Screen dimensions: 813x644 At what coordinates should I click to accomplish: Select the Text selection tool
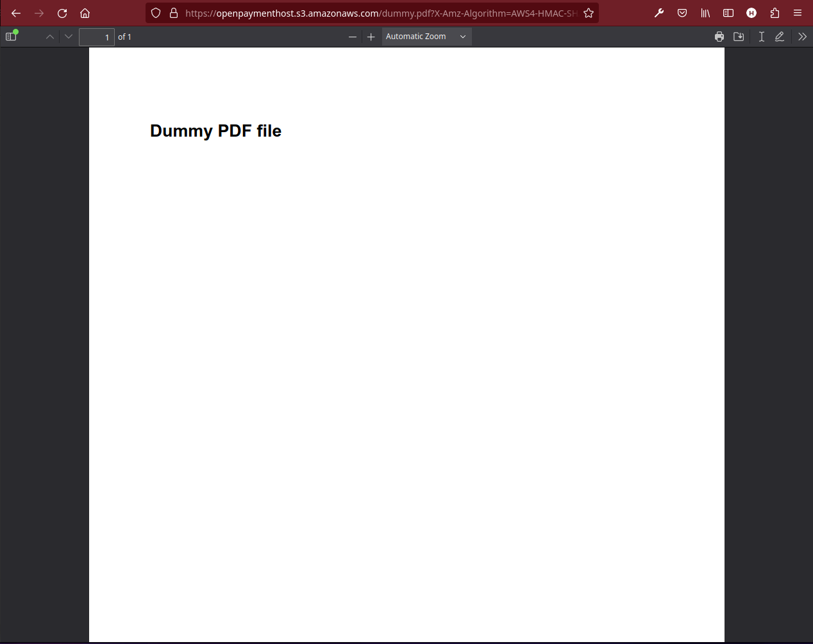coord(761,37)
